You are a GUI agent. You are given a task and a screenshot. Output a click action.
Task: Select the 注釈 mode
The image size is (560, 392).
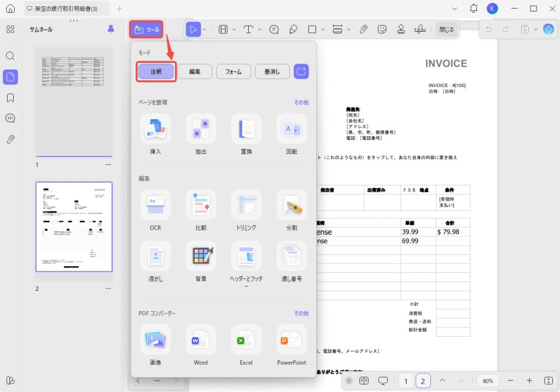(156, 72)
